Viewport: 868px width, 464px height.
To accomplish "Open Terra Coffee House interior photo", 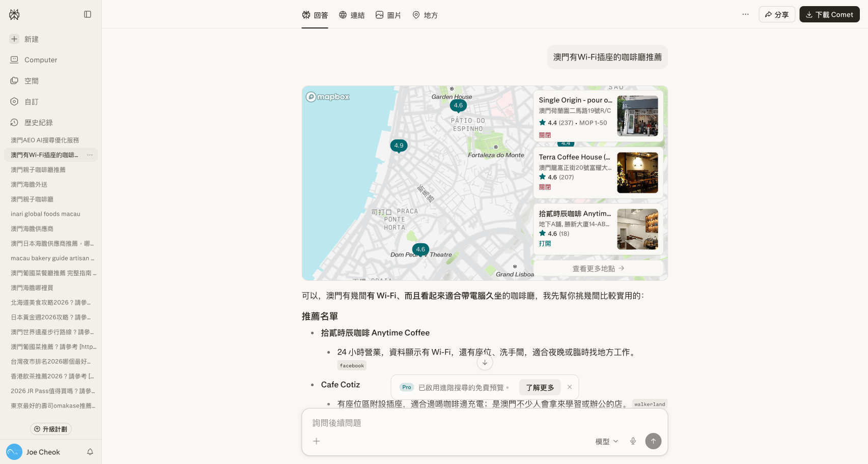I will (637, 172).
